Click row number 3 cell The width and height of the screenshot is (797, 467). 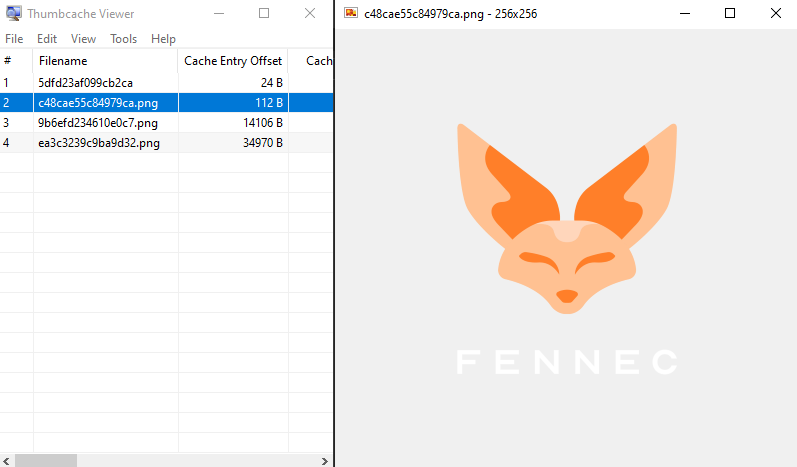[x=16, y=123]
